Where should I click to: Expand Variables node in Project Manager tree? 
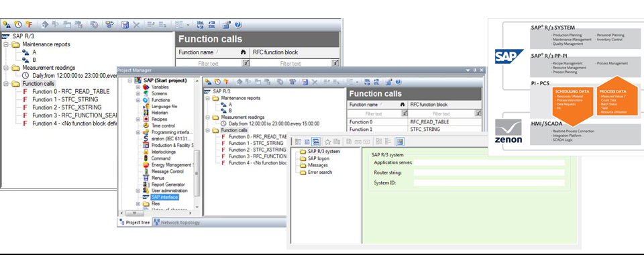point(138,87)
